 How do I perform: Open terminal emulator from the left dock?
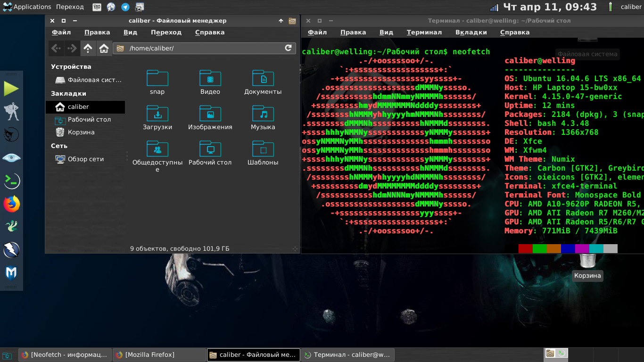[x=11, y=181]
